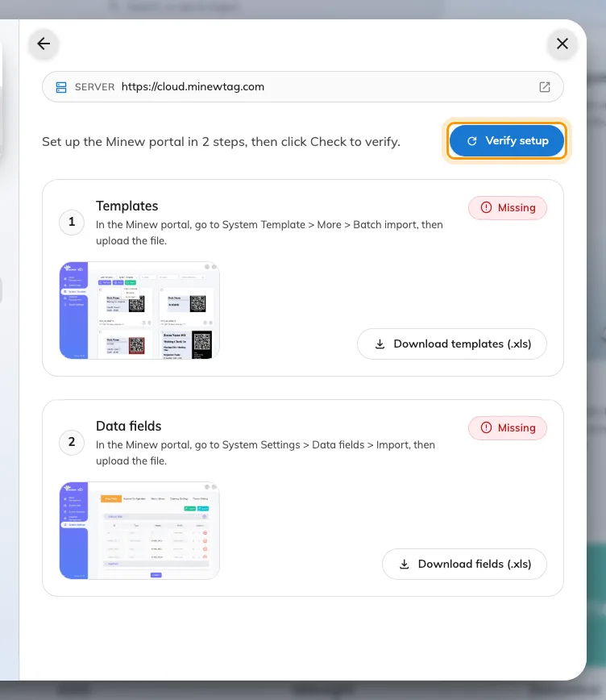This screenshot has width=606, height=700.
Task: Click the Data fields Missing status badge
Action: 508,427
